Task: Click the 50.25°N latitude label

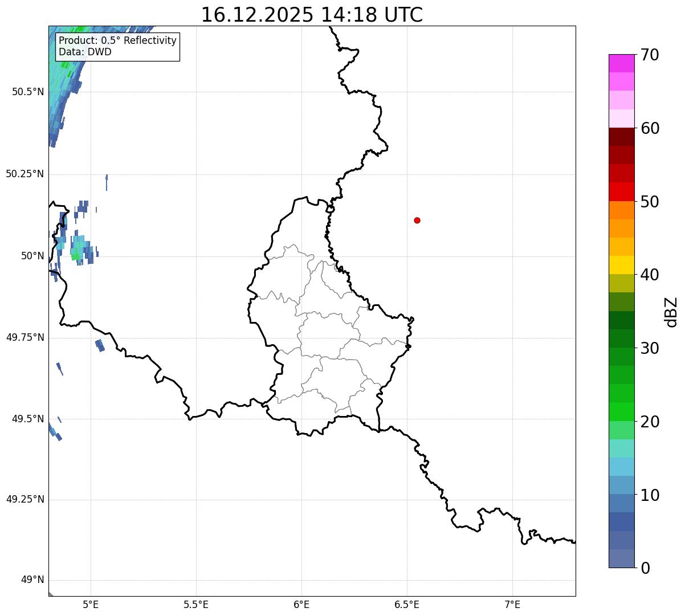Action: pos(25,174)
